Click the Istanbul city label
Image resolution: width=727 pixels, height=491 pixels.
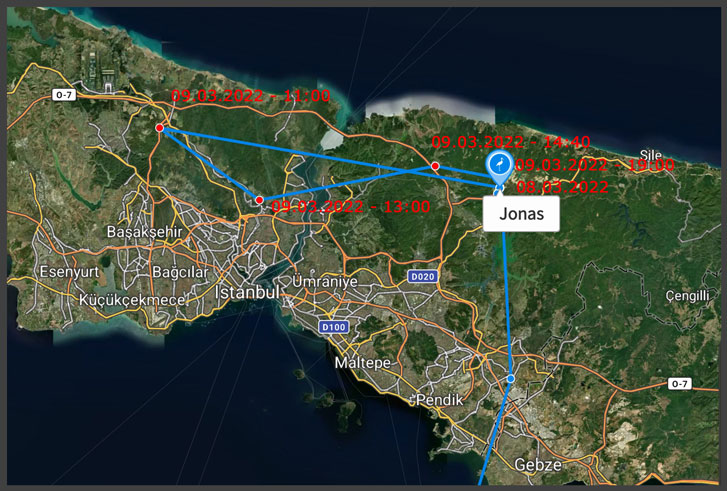tap(247, 293)
